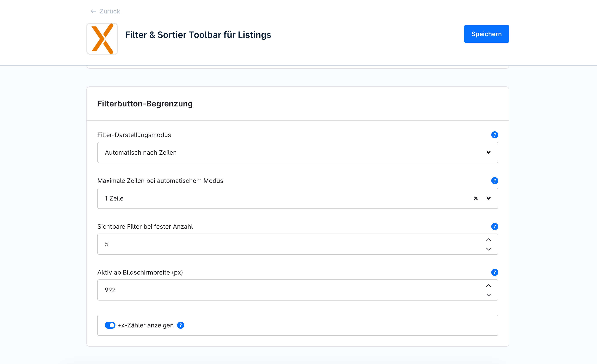Open help for Filter-Darstellungsmodus
Screen dimensions: 597x364
[x=495, y=135]
